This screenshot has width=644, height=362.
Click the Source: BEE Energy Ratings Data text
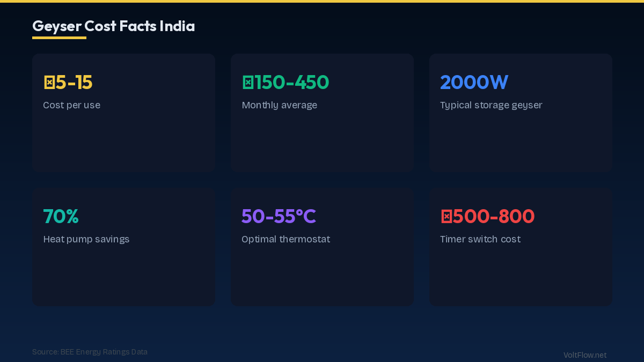click(x=90, y=352)
